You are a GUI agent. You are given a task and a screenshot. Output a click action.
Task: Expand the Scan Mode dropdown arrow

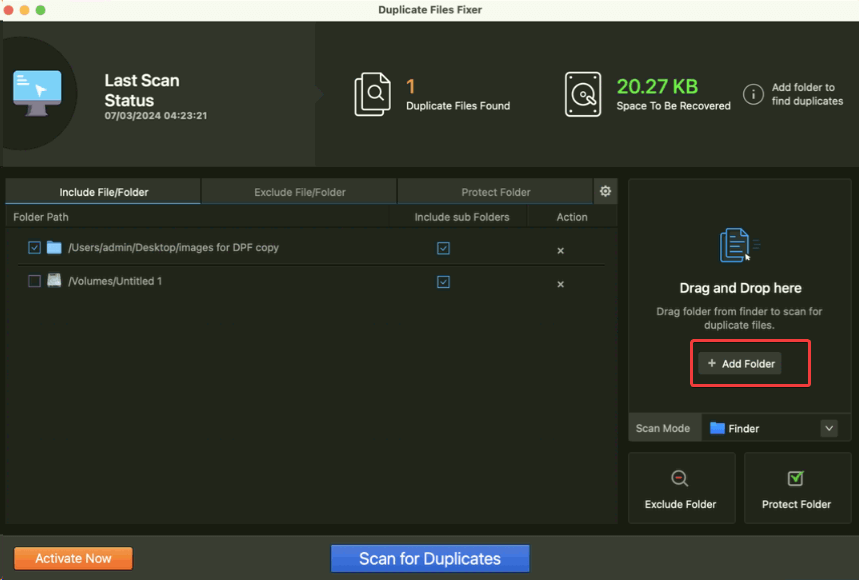tap(829, 428)
